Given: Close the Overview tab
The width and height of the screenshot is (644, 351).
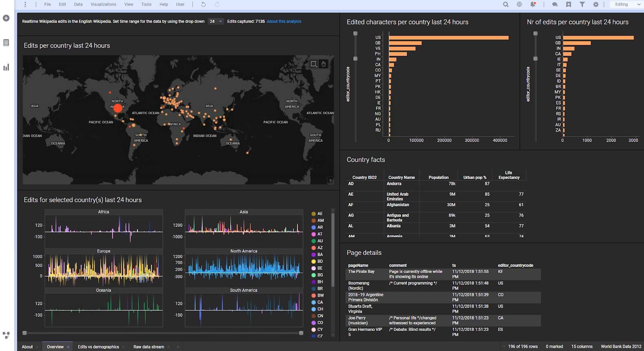Looking at the screenshot, I should pyautogui.click(x=68, y=347).
